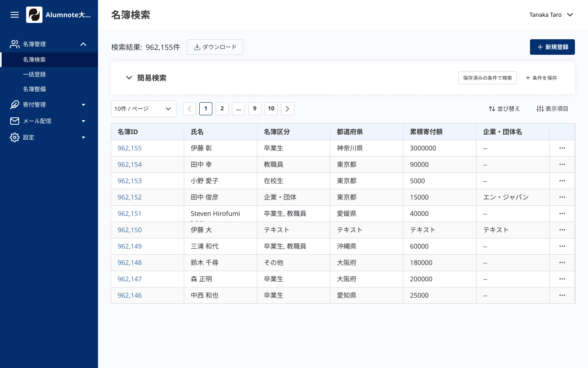Open row actions menu for 962,155
The width and height of the screenshot is (588, 368).
562,148
